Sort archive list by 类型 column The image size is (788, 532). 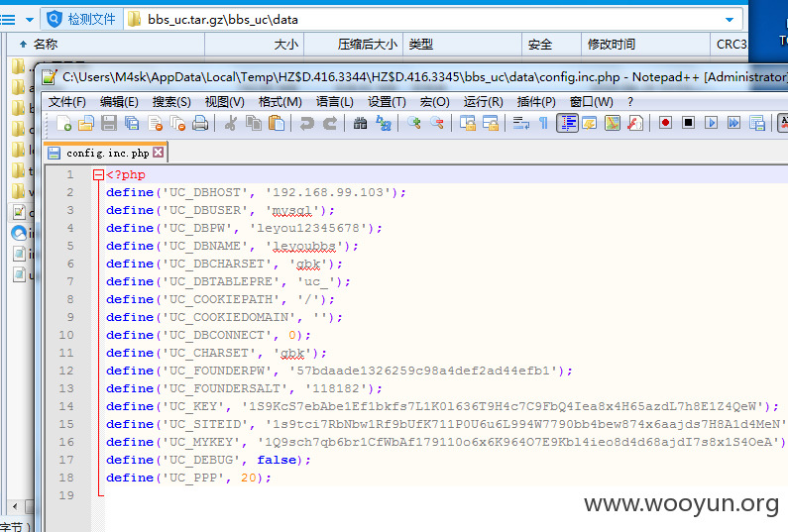click(x=462, y=45)
